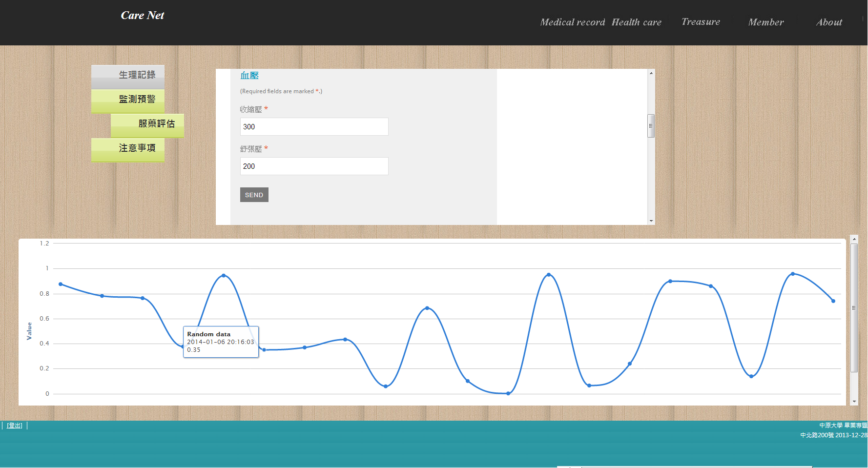Click the form panel scroll down arrow
Viewport: 868px width, 468px height.
coord(651,221)
